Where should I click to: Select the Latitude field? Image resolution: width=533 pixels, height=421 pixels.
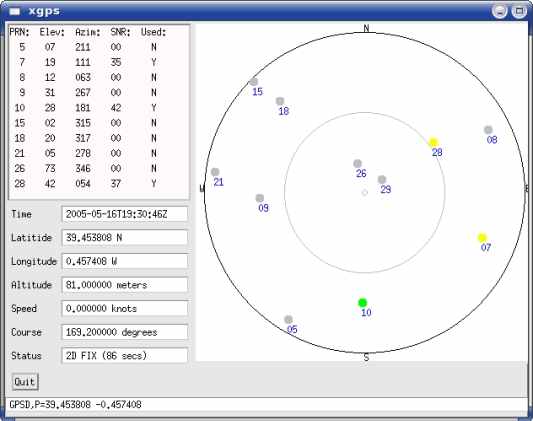(125, 238)
